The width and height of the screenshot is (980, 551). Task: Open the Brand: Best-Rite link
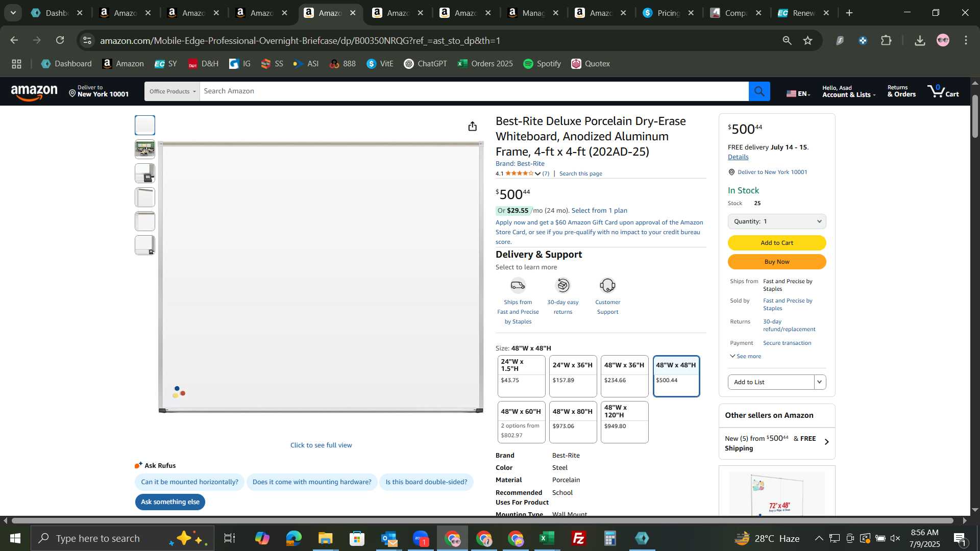tap(520, 164)
